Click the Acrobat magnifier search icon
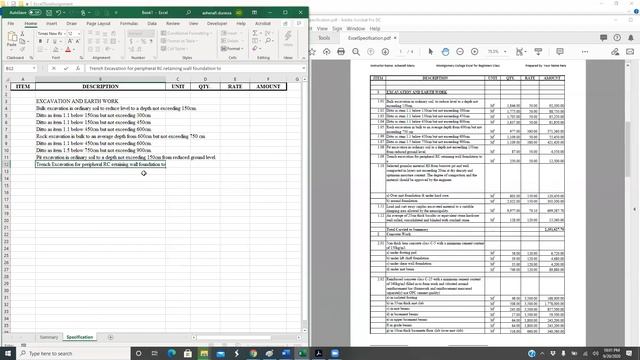The height and width of the screenshot is (360, 640). pos(356,51)
